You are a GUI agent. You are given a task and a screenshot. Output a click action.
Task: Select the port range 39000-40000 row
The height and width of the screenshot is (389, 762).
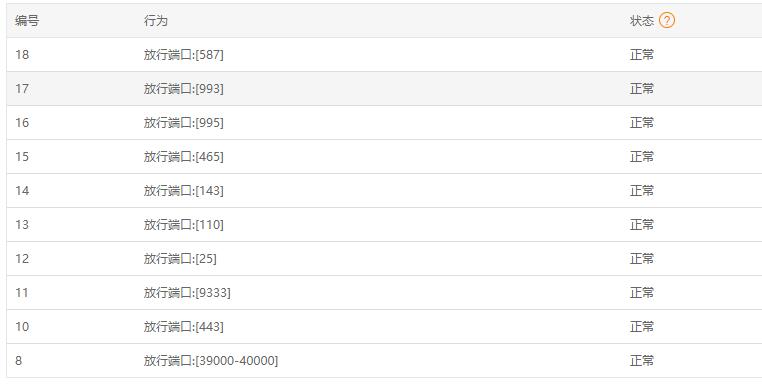(384, 361)
